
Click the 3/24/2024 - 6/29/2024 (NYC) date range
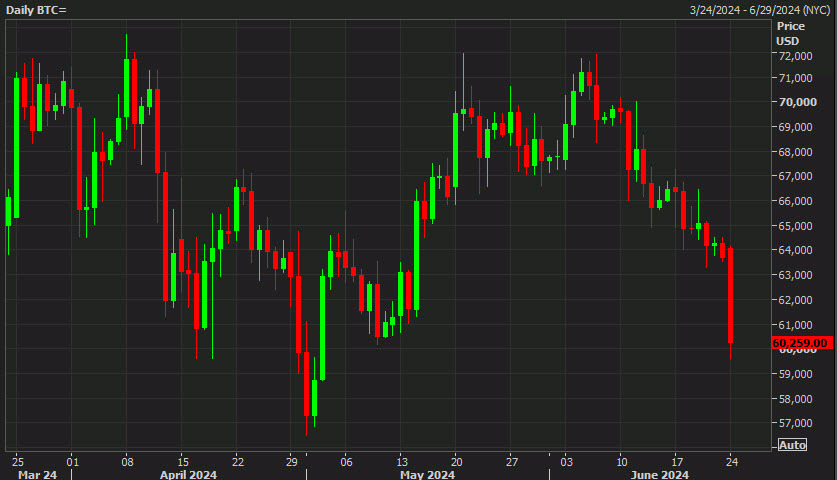(x=760, y=10)
